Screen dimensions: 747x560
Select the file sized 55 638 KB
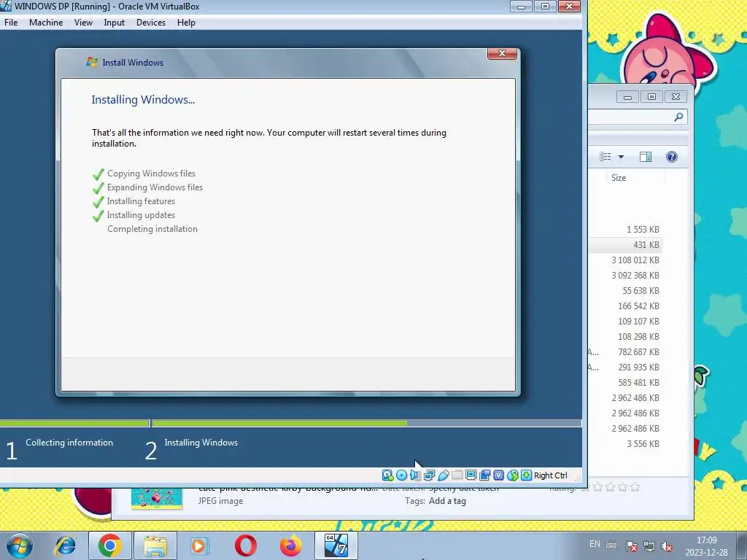click(625, 290)
